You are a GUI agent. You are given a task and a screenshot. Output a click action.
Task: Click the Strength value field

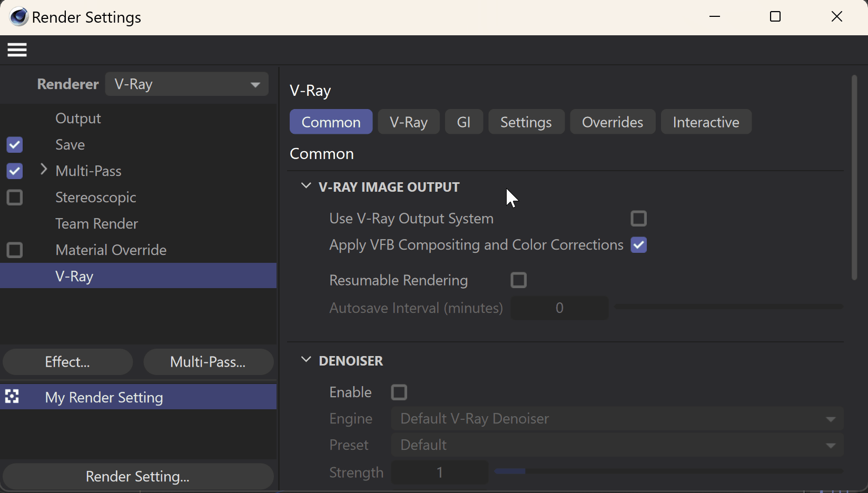439,472
